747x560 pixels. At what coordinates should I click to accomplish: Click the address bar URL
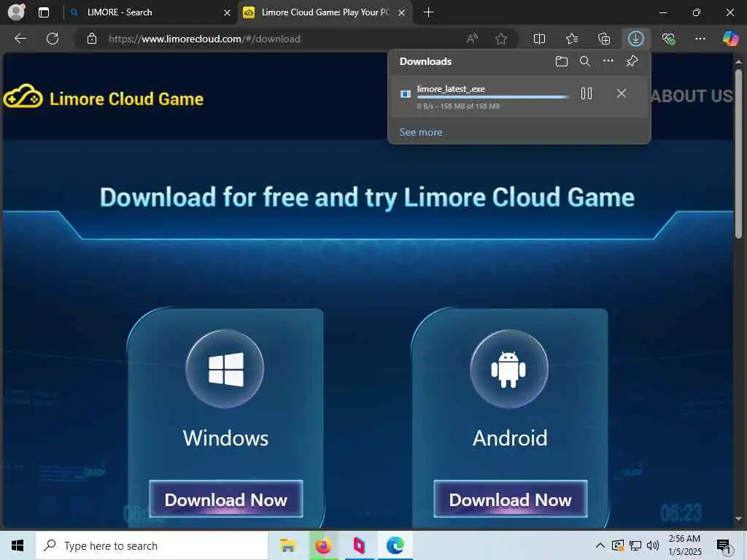pyautogui.click(x=204, y=39)
